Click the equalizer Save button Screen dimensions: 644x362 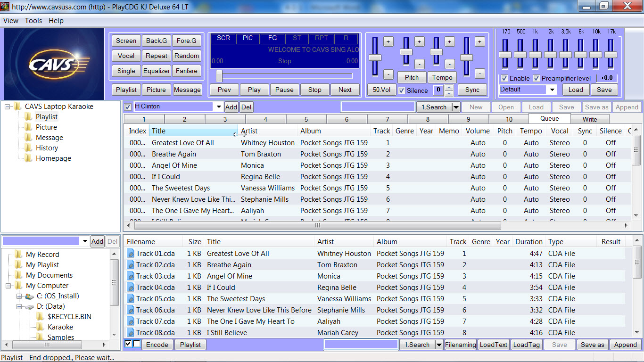604,90
